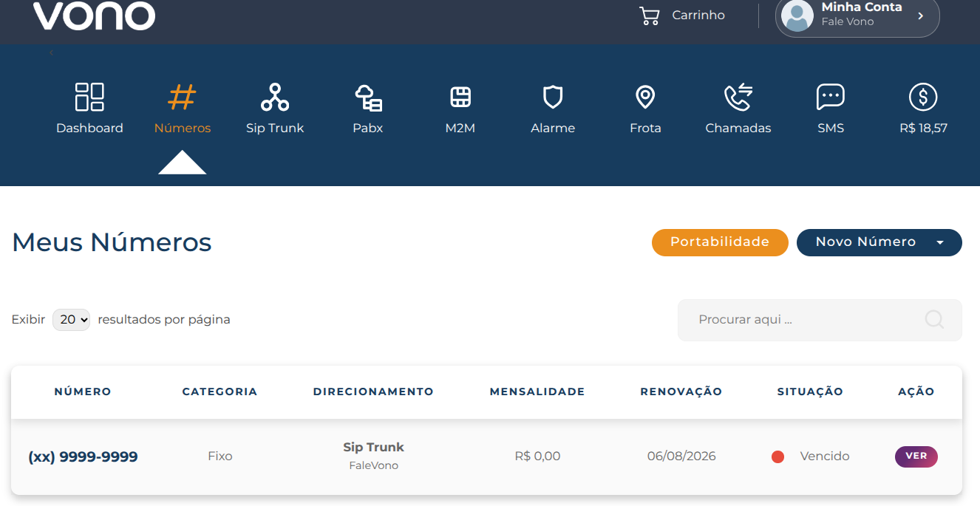980x506 pixels.
Task: Sort by the SITUAÇÃO column header
Action: click(810, 392)
